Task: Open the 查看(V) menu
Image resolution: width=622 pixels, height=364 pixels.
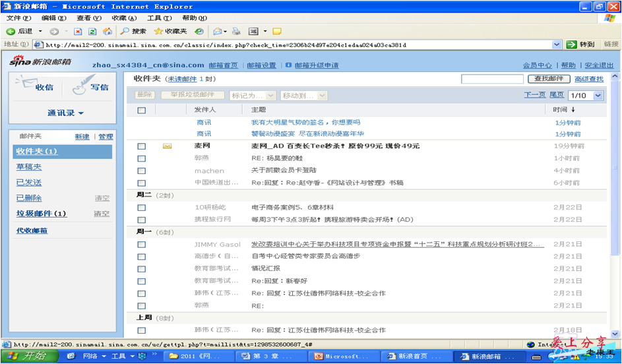Action: point(89,18)
